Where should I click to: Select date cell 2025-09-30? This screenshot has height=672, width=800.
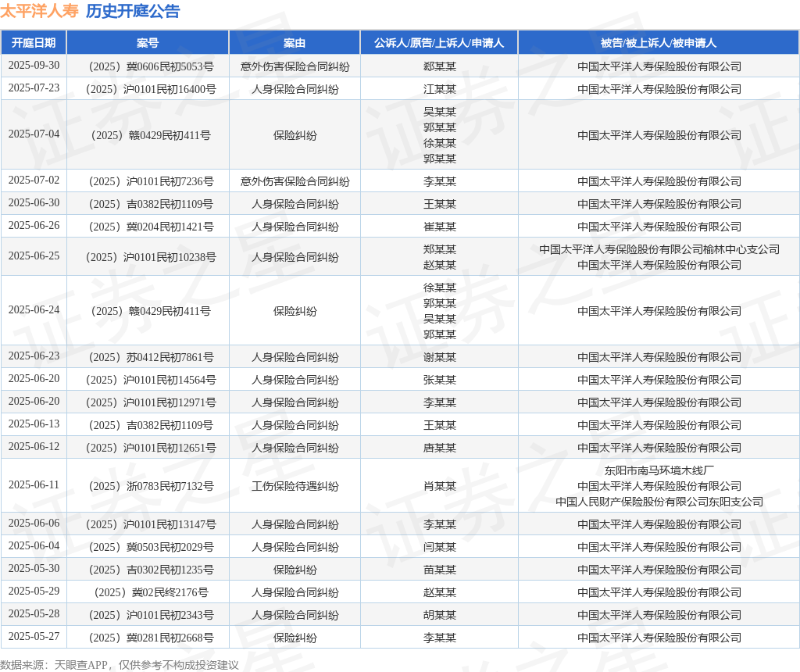tap(34, 66)
